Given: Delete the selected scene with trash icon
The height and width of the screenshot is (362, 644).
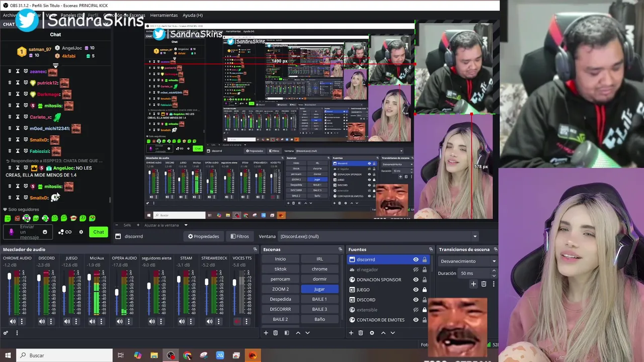Looking at the screenshot, I should tap(275, 333).
